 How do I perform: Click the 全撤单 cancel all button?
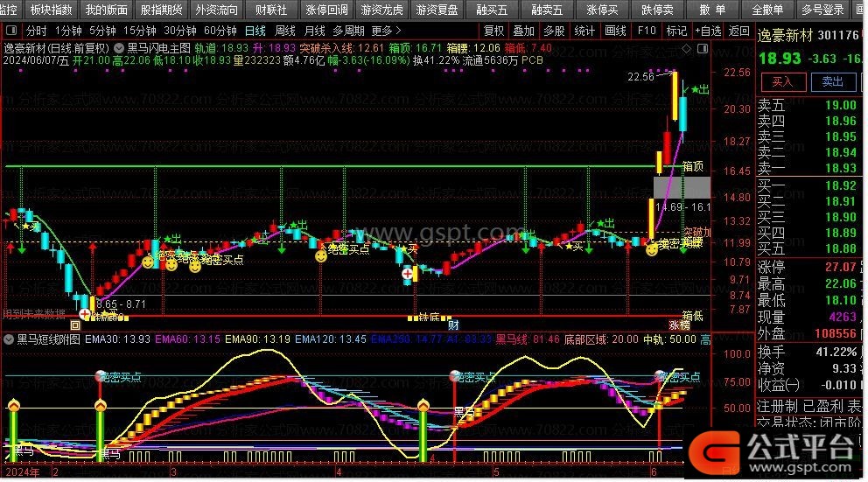tap(767, 10)
